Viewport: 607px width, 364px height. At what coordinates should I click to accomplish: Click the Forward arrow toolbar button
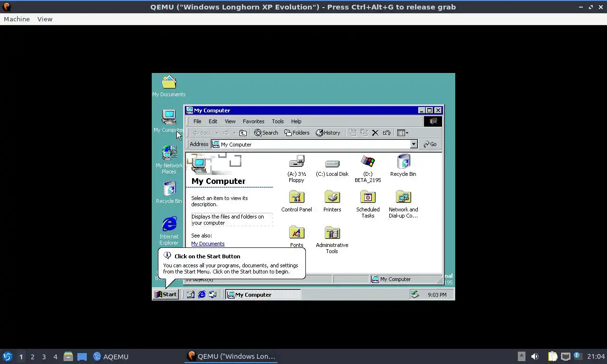click(x=226, y=133)
